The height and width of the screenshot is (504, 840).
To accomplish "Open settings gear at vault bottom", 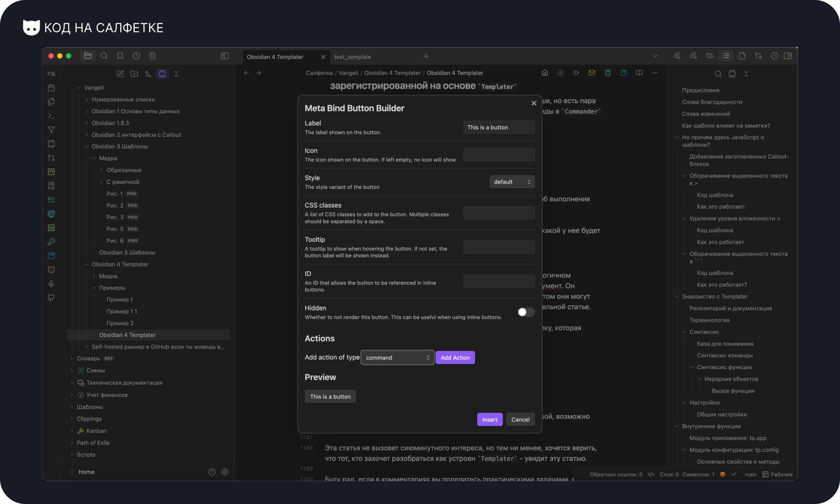I will point(225,472).
